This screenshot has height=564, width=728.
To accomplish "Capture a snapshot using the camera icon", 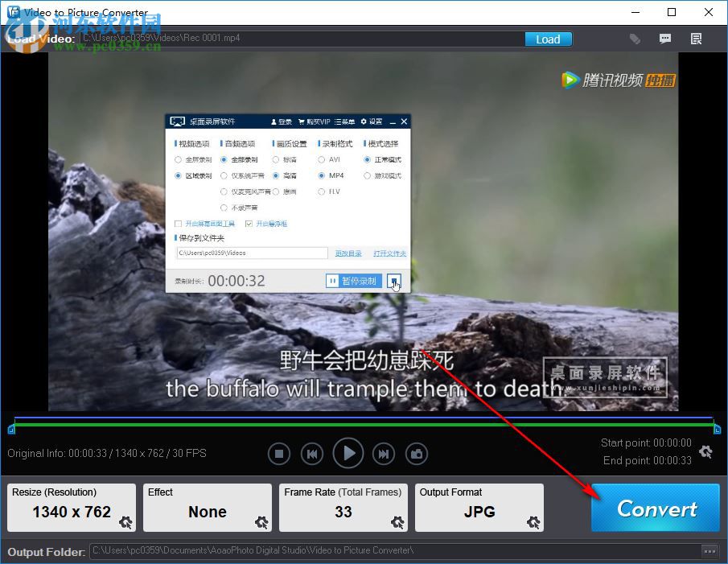I will (x=417, y=453).
